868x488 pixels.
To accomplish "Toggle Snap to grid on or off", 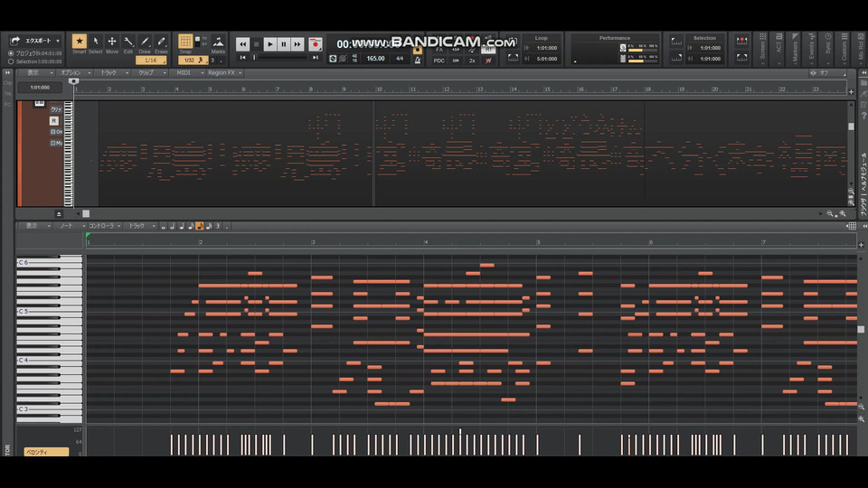I will click(185, 42).
